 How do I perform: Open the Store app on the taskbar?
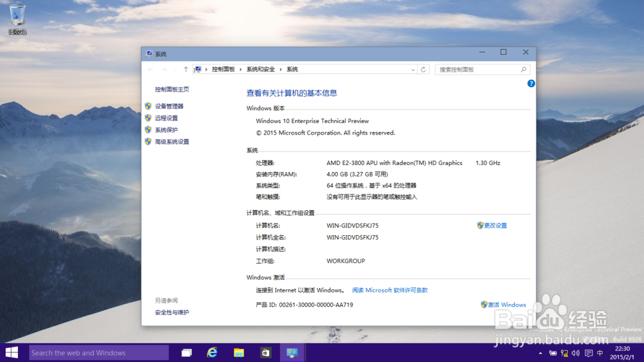(265, 352)
